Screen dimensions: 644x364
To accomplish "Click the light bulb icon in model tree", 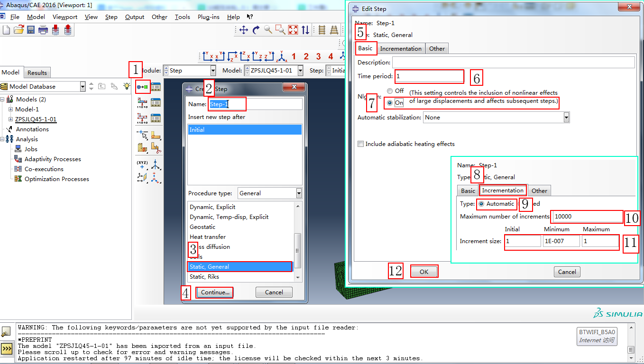I will tap(127, 86).
